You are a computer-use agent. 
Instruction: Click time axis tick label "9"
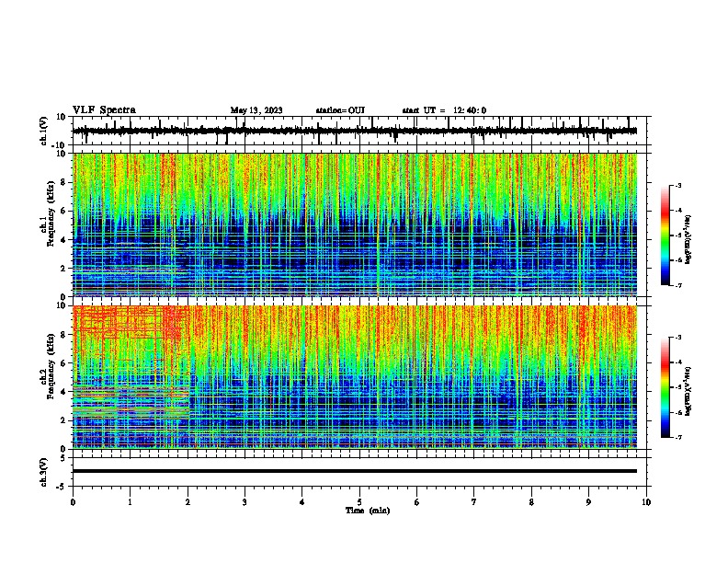coord(588,502)
